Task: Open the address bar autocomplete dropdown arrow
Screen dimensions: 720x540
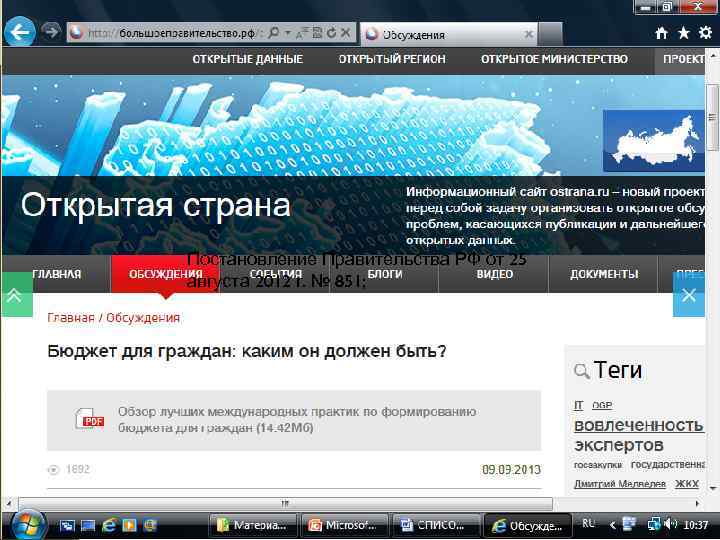Action: [288, 33]
